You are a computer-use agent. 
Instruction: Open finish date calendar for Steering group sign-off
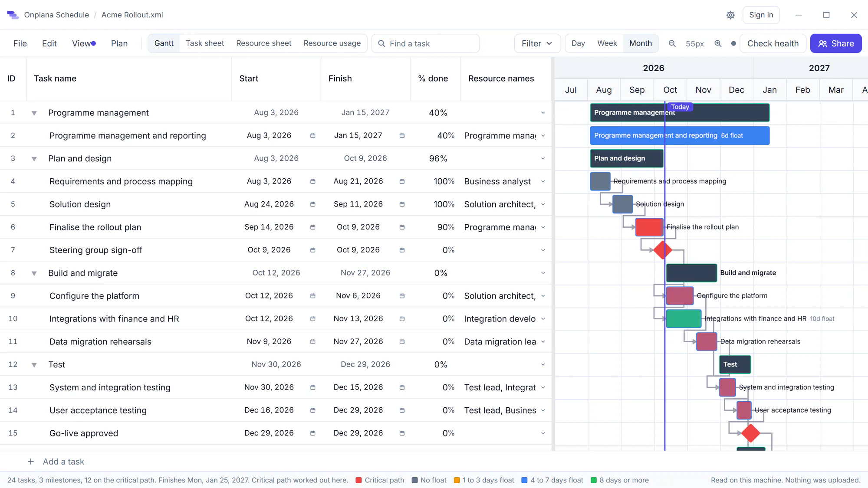click(402, 250)
